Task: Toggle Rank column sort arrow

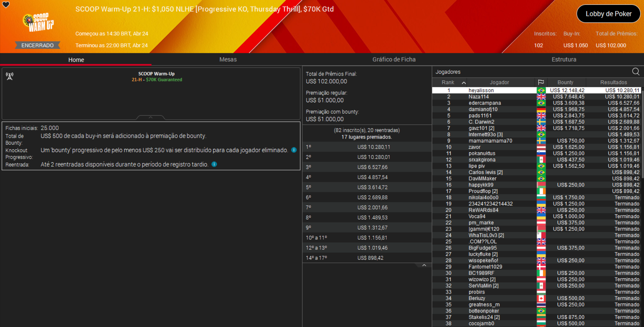Action: 464,83
